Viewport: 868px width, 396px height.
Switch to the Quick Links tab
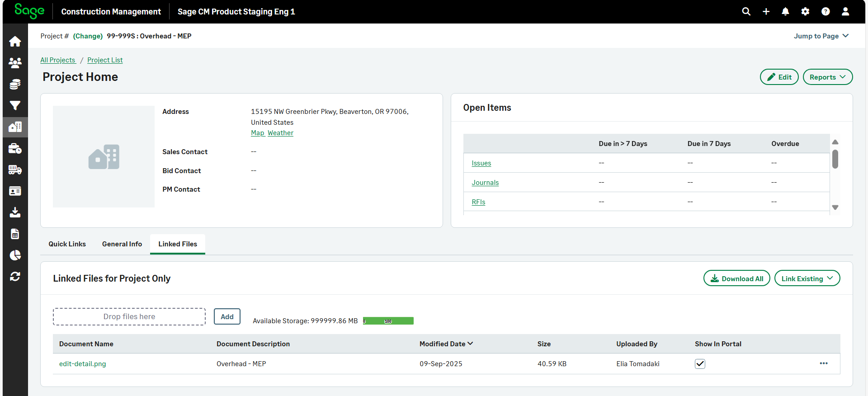coord(67,244)
